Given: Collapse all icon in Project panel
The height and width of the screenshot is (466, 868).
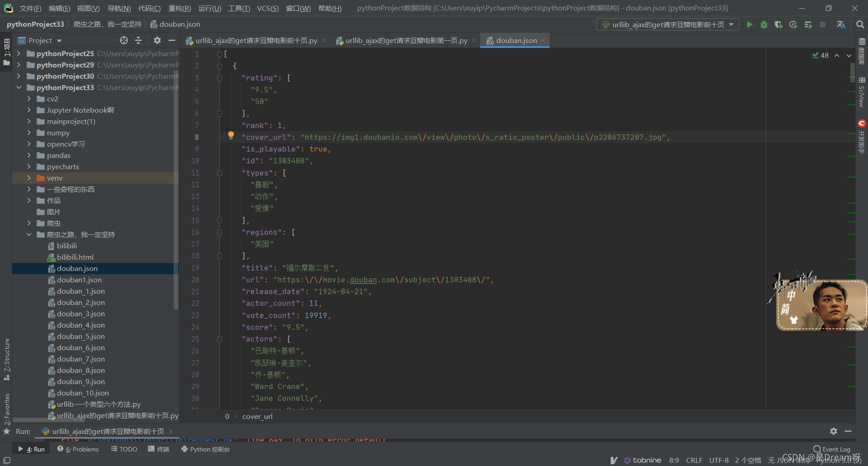Looking at the screenshot, I should tap(138, 40).
